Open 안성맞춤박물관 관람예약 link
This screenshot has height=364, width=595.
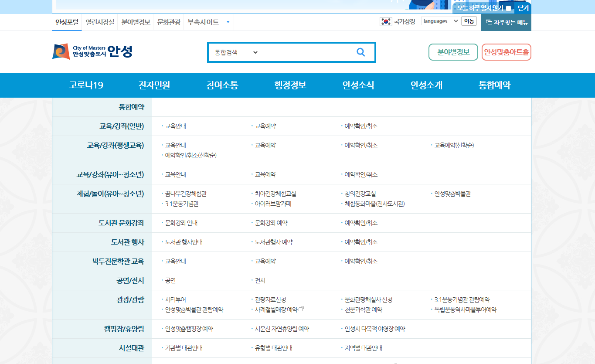coord(194,310)
